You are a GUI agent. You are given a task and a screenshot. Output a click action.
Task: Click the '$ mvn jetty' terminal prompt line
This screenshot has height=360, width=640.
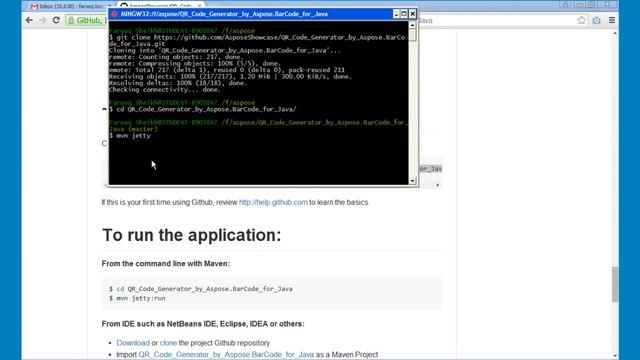(x=130, y=136)
